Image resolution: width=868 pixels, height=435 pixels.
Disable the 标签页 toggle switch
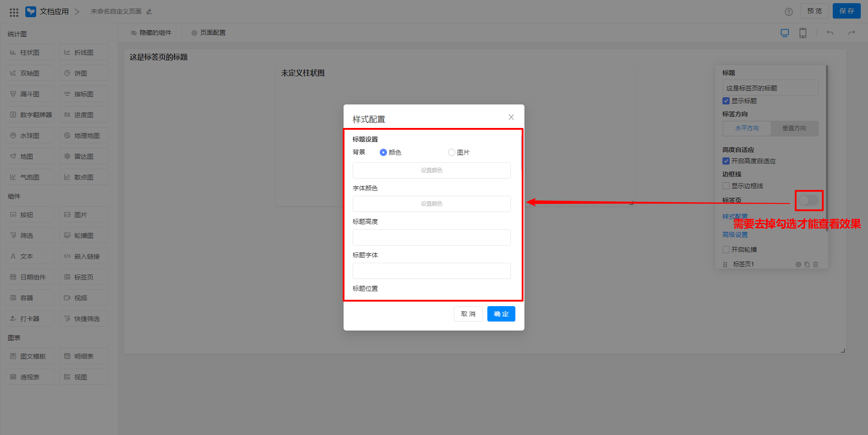(809, 200)
